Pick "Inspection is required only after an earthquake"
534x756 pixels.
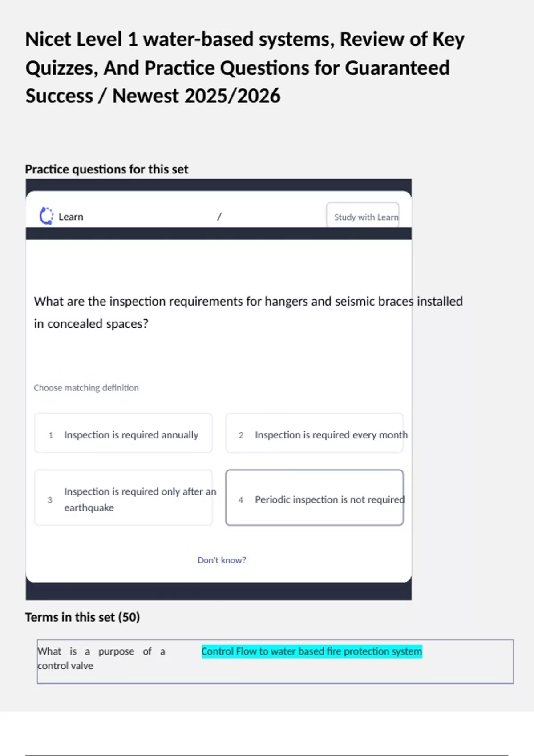123,498
